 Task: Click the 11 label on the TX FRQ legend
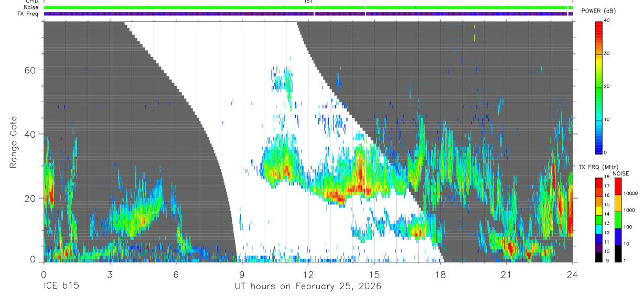pyautogui.click(x=607, y=242)
